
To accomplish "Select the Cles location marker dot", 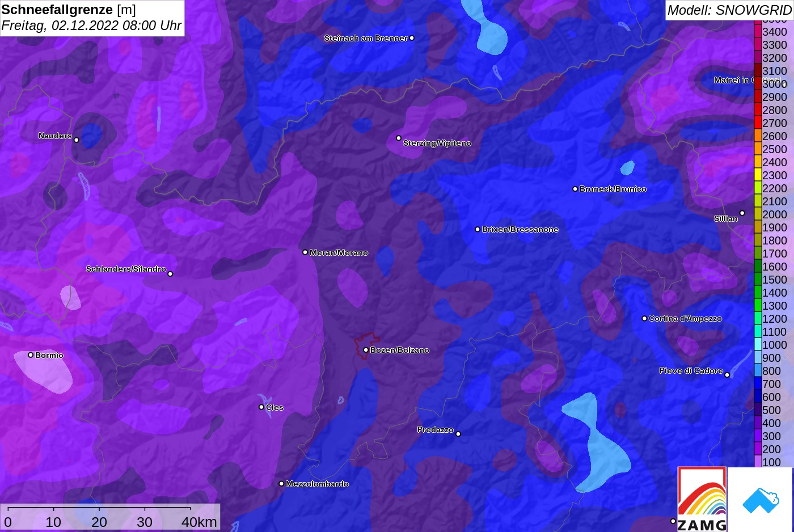I will pyautogui.click(x=261, y=407).
